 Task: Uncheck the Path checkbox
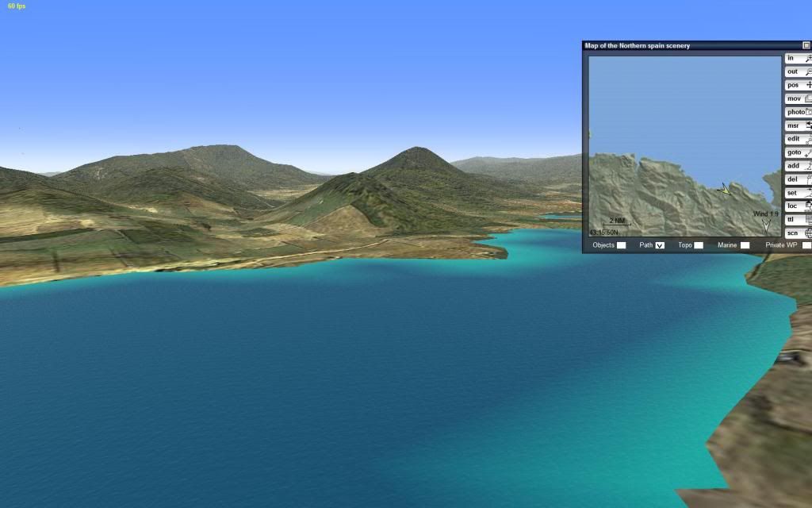[x=660, y=245]
